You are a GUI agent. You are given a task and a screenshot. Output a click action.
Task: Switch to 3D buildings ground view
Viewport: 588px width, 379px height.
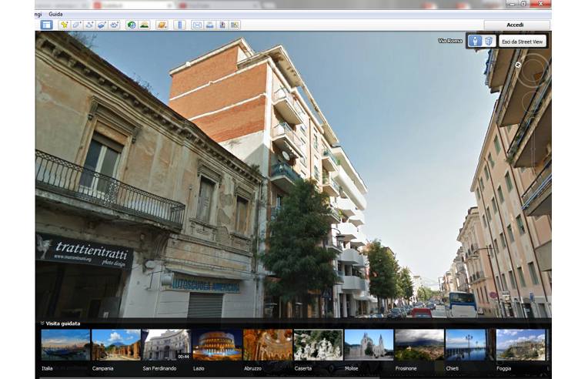click(x=489, y=41)
